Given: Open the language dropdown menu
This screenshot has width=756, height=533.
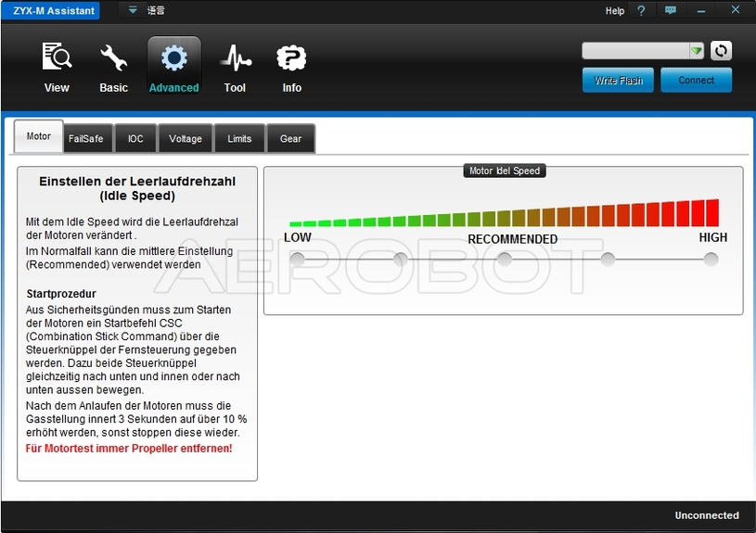Looking at the screenshot, I should (133, 10).
